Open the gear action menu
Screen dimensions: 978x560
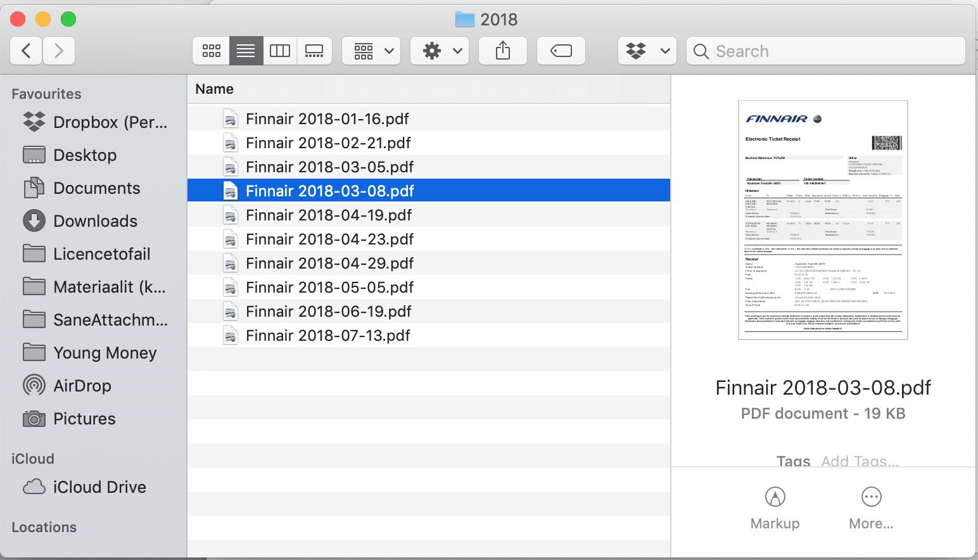point(440,51)
